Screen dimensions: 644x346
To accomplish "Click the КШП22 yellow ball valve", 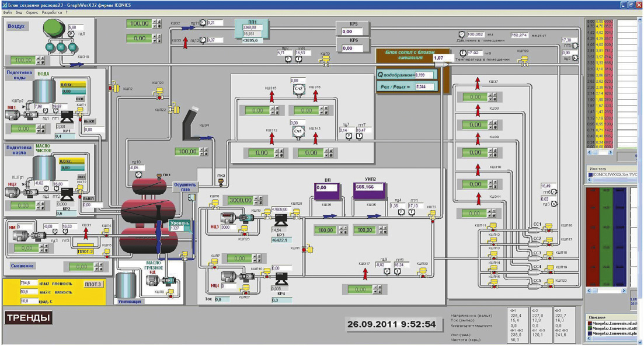I will [174, 108].
